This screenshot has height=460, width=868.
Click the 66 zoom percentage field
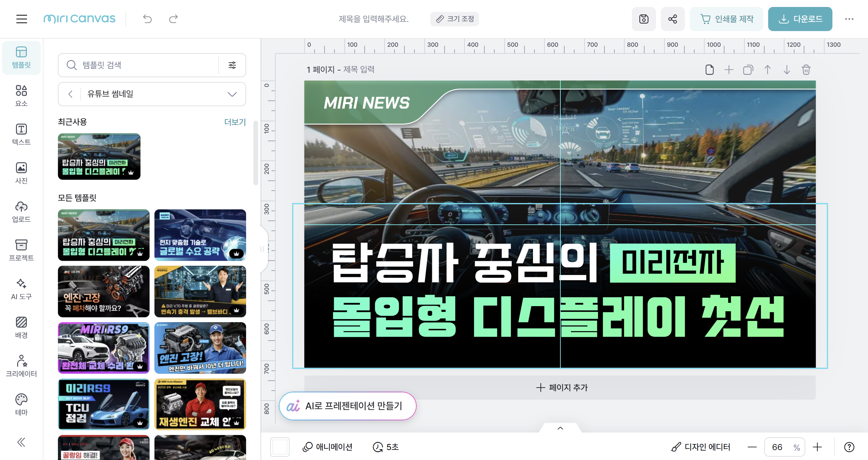pyautogui.click(x=777, y=447)
